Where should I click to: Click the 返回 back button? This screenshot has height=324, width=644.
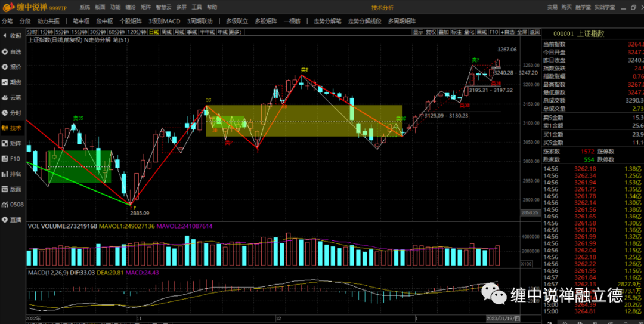[535, 32]
